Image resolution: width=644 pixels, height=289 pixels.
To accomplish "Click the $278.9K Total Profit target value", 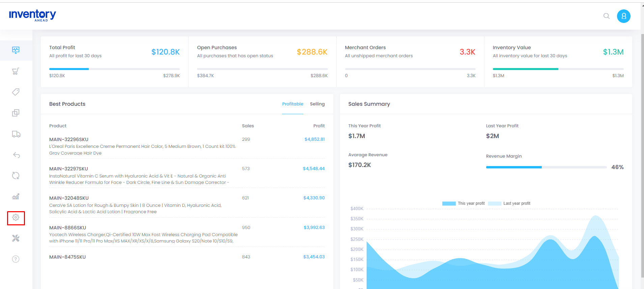I will [171, 76].
